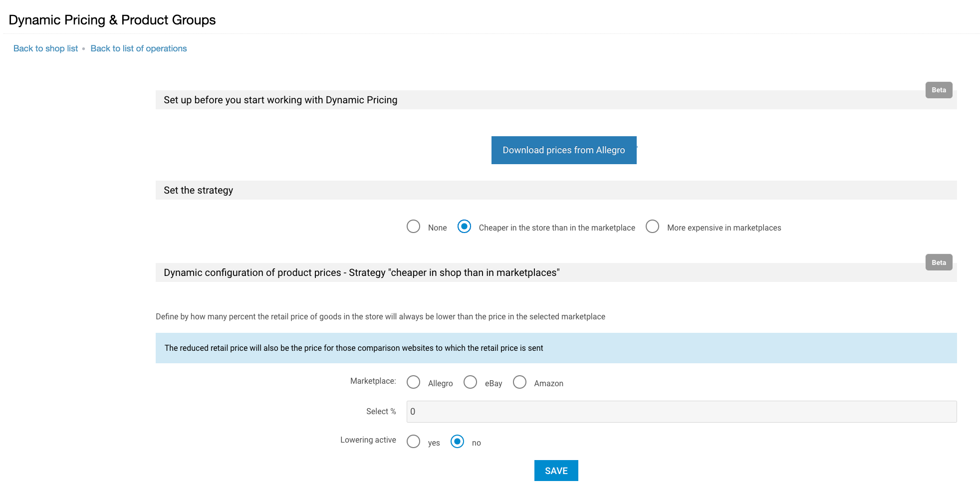Click 'Dynamic configuration of product prices' header

(x=361, y=272)
